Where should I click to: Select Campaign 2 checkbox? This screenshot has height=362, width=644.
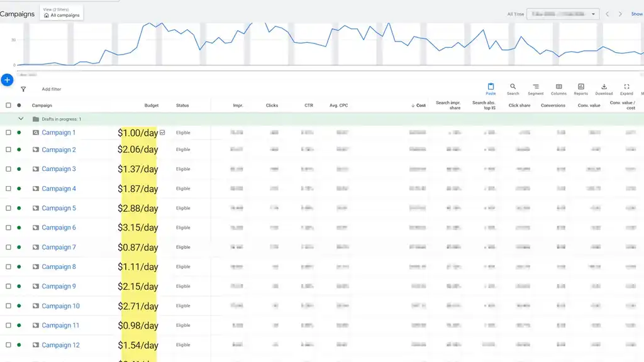[8, 150]
